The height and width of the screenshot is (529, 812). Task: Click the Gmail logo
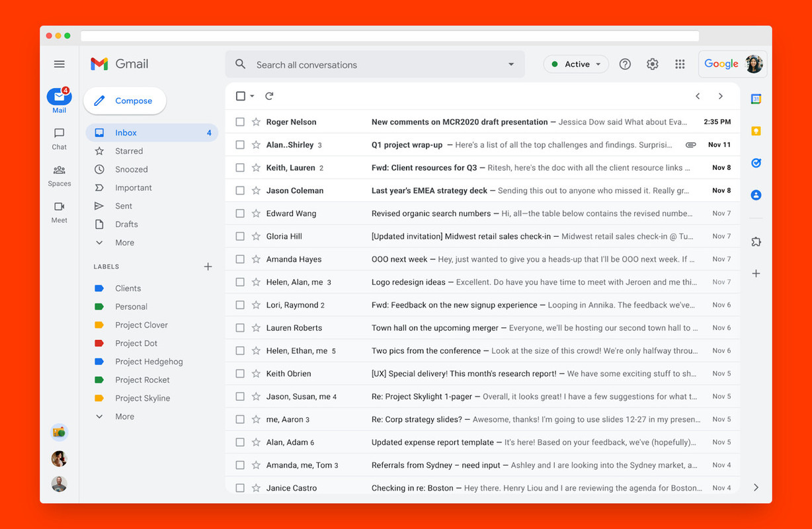(x=120, y=64)
